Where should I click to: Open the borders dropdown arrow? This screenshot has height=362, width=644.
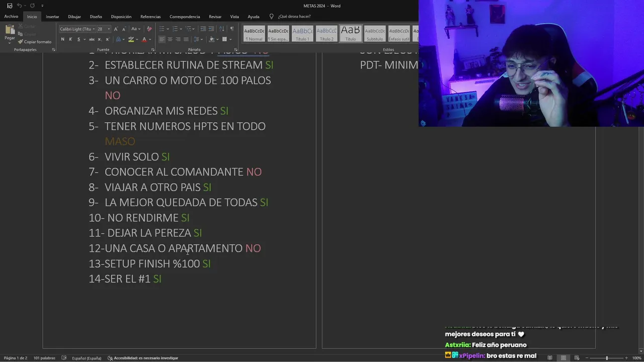click(230, 39)
